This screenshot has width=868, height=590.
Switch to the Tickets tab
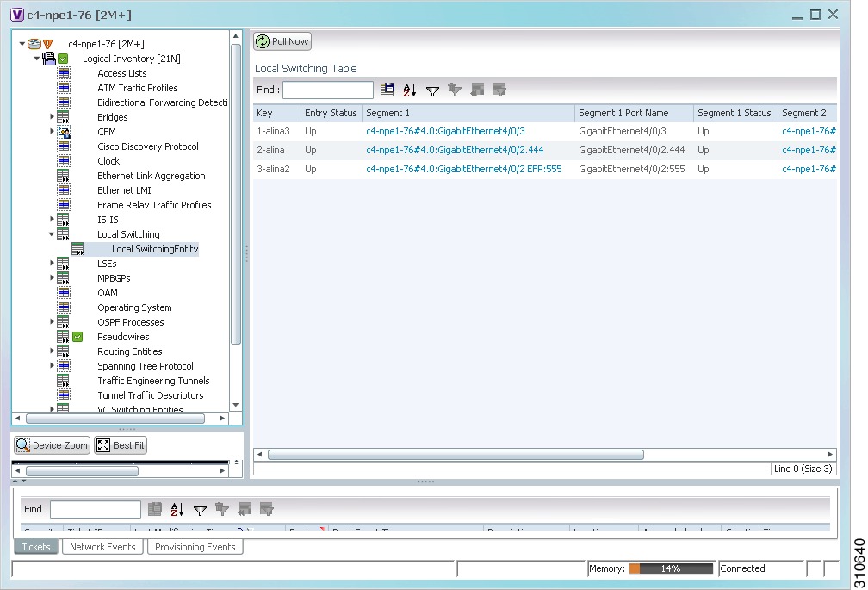pyautogui.click(x=36, y=547)
